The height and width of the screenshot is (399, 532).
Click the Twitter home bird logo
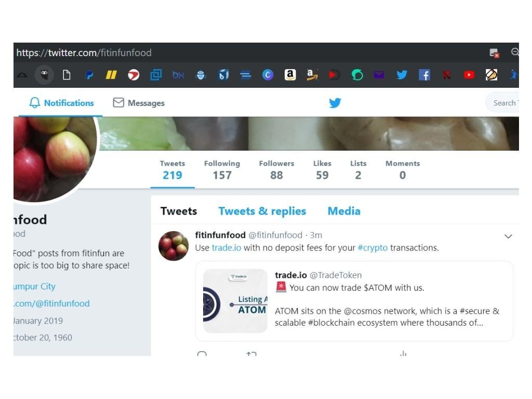point(335,103)
